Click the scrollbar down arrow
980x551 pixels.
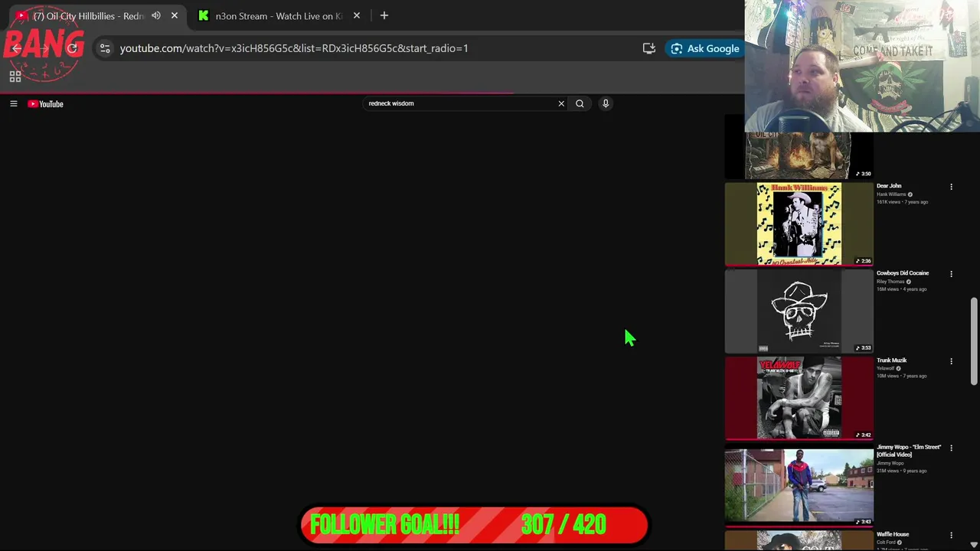tap(974, 545)
